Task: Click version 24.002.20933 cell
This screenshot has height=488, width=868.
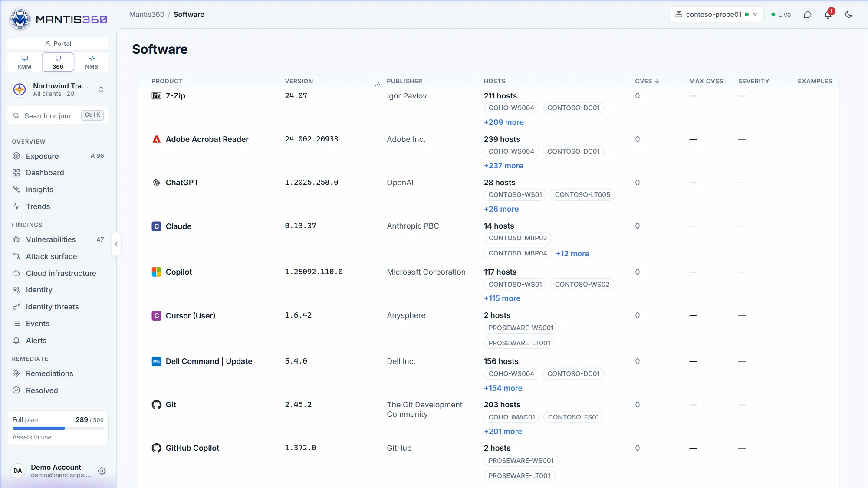Action: (311, 139)
